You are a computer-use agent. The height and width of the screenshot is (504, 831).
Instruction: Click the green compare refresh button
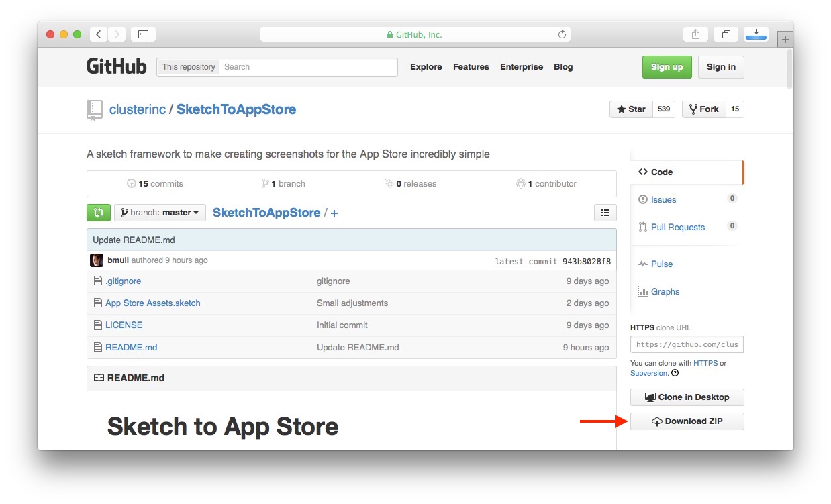point(99,213)
